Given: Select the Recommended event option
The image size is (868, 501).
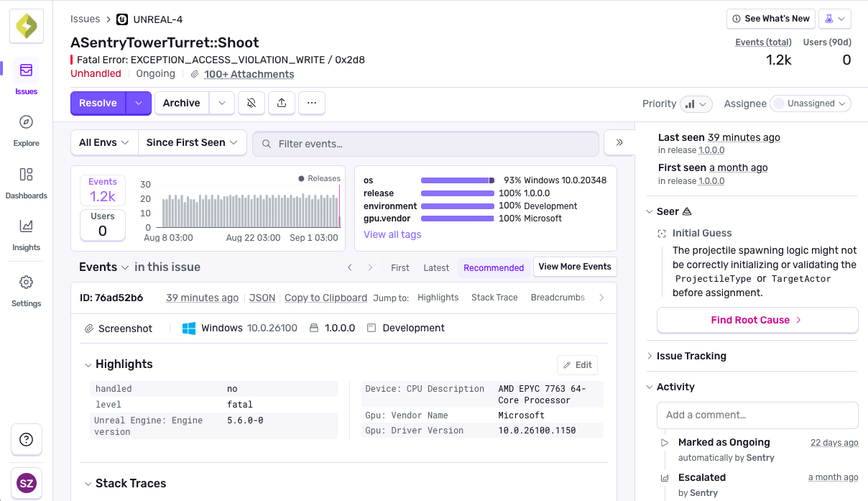Looking at the screenshot, I should pyautogui.click(x=494, y=267).
